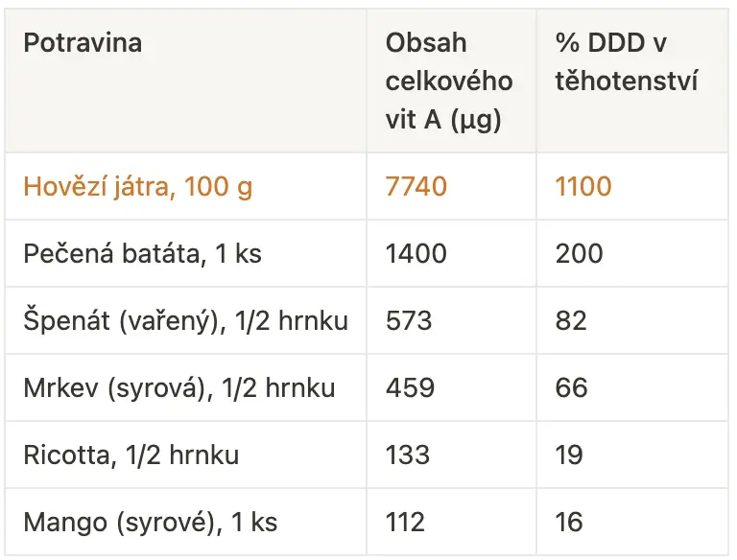Select the Obsah celkového vit A header

click(x=449, y=81)
